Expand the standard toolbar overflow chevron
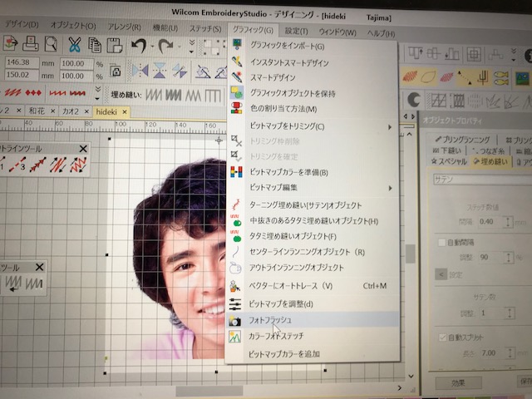 (x=192, y=47)
